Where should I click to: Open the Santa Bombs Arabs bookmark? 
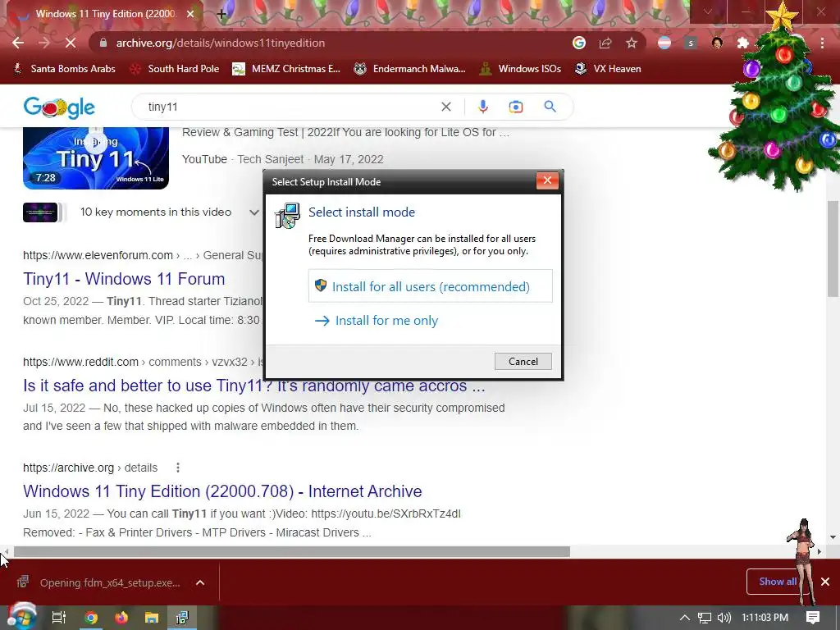point(64,69)
